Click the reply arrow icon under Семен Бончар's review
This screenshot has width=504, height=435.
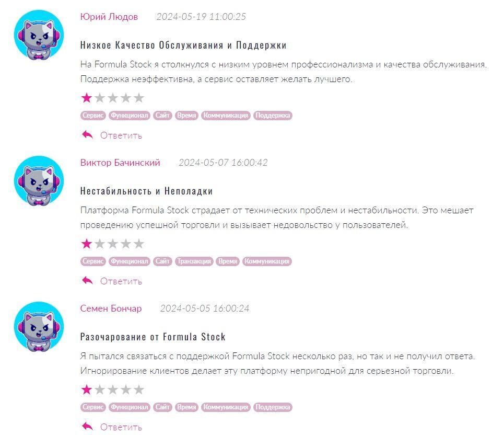coord(87,427)
